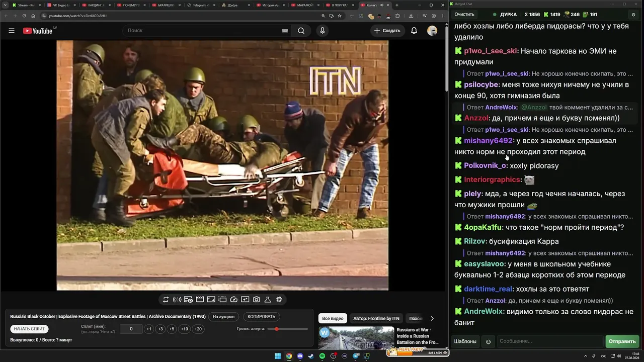This screenshot has height=362, width=644.
Task: Open Spotify from the taskbar
Action: [322, 356]
